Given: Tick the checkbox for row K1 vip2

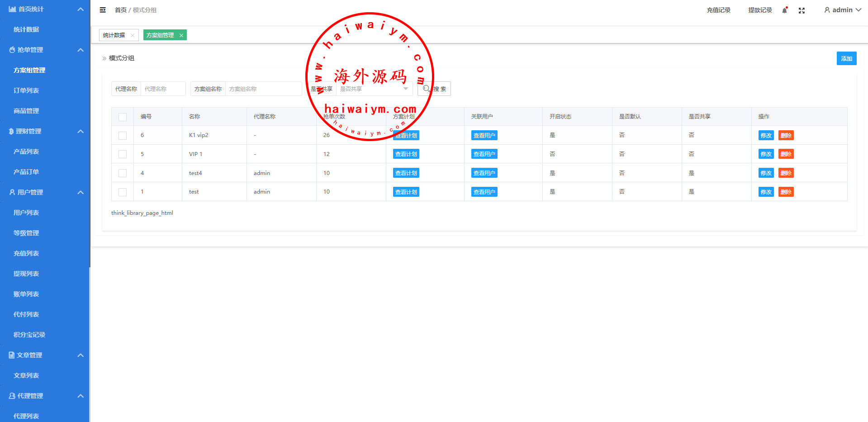Looking at the screenshot, I should point(123,135).
